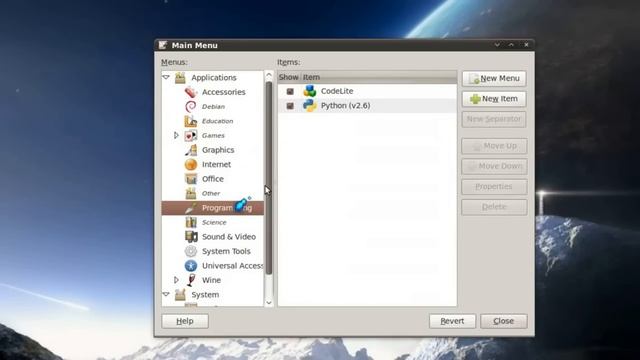Click the Move Up button
The height and width of the screenshot is (360, 640).
tap(494, 146)
